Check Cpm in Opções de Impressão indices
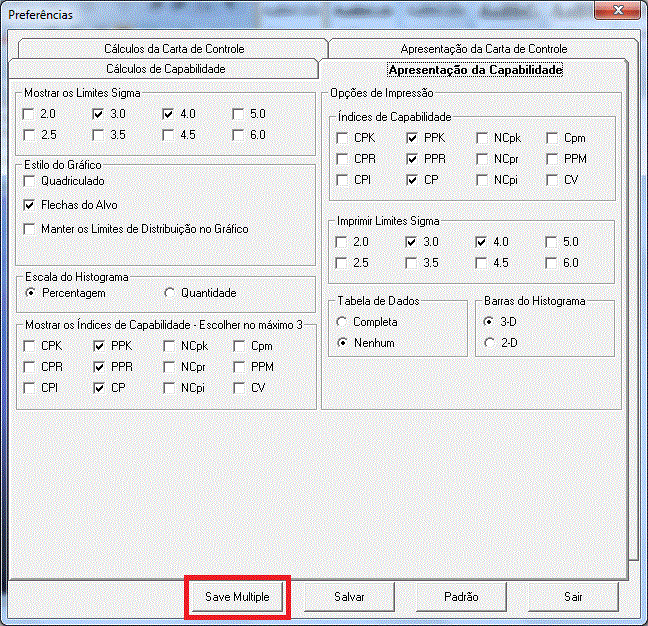This screenshot has width=648, height=626. point(552,138)
